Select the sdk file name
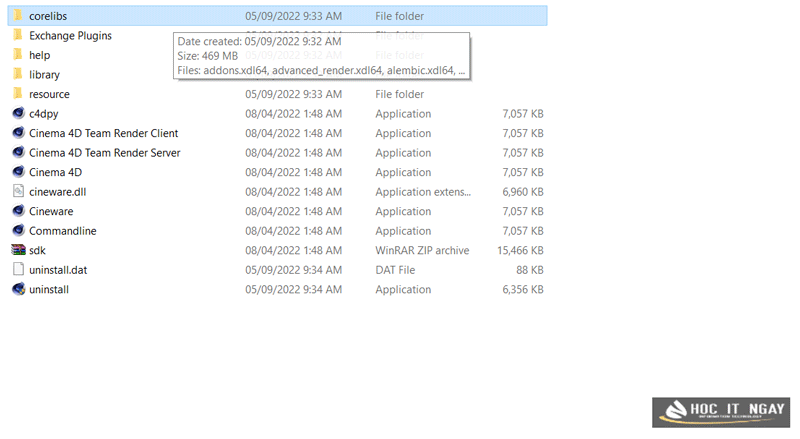The width and height of the screenshot is (800, 439). click(x=37, y=251)
